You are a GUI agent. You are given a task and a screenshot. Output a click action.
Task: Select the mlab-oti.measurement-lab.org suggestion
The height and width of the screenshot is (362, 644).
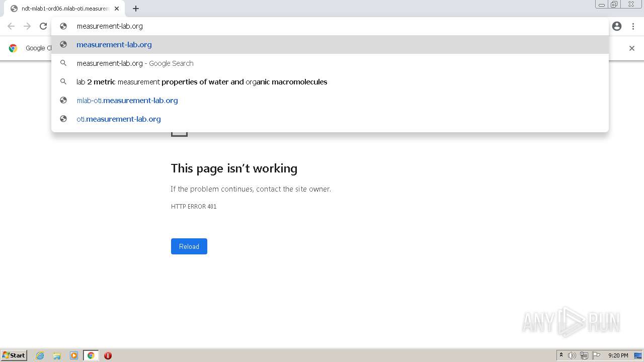pyautogui.click(x=330, y=100)
